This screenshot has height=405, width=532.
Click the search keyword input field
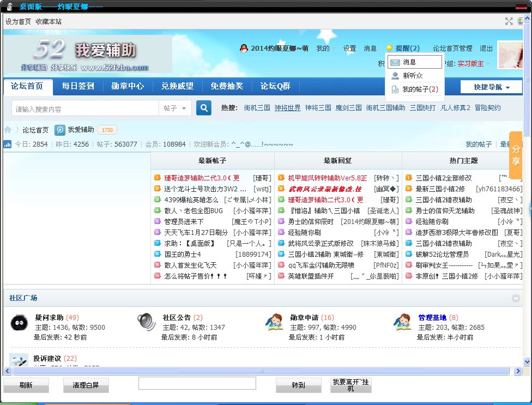click(x=84, y=108)
